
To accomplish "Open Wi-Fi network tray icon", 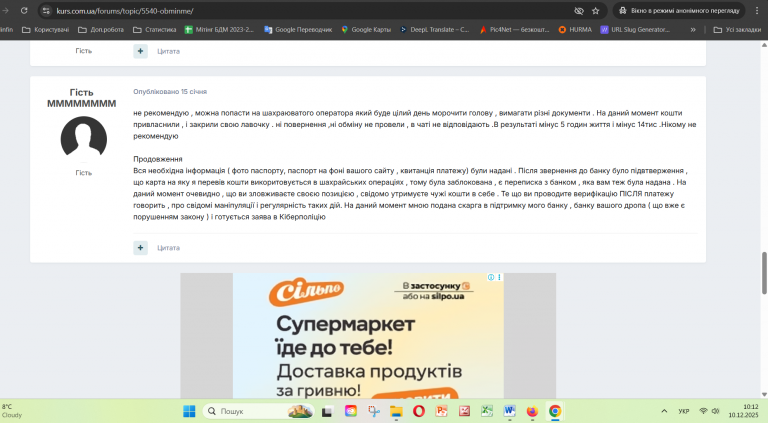I will click(703, 411).
